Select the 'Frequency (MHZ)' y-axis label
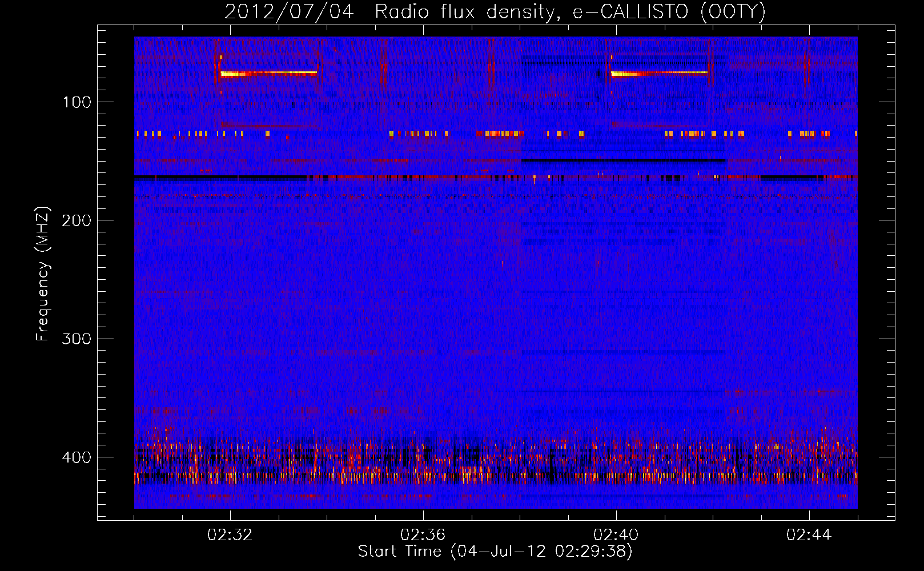The width and height of the screenshot is (924, 571). click(x=43, y=274)
